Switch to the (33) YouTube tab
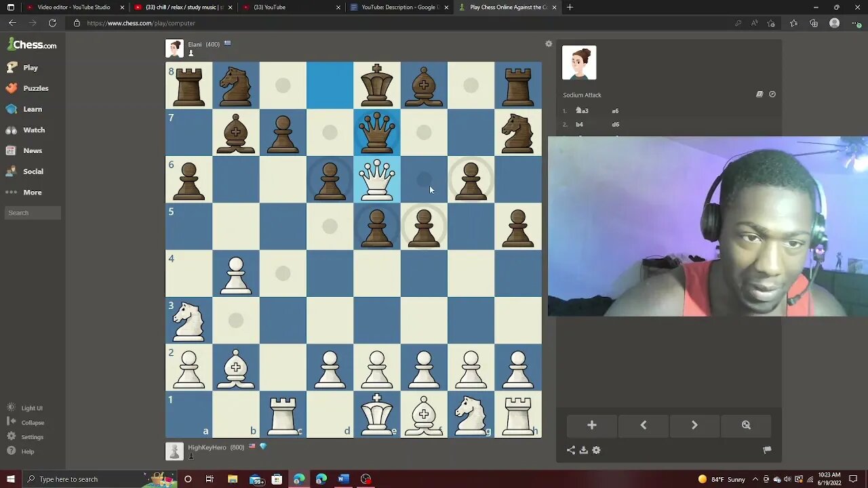868x488 pixels. (290, 7)
